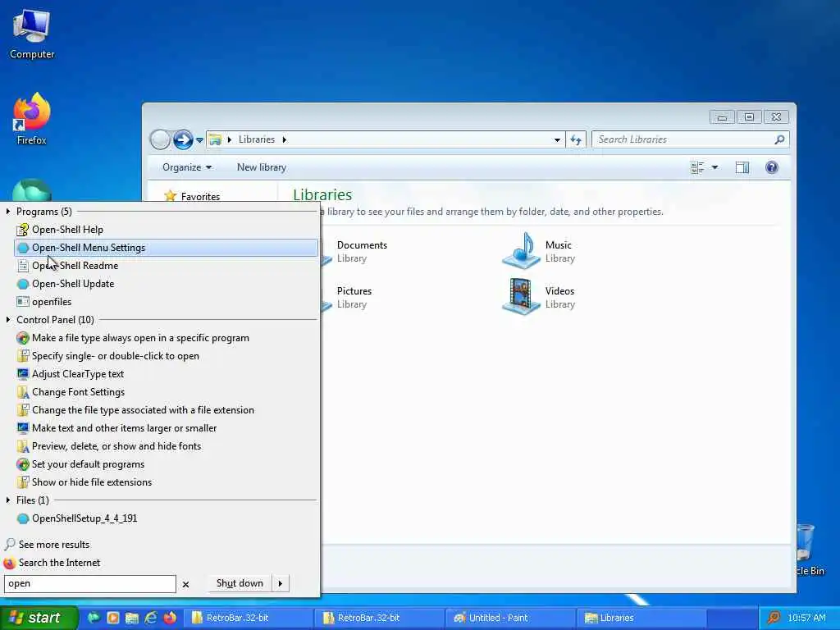Open the Computer desktop icon
This screenshot has height=630, width=840.
pos(32,34)
